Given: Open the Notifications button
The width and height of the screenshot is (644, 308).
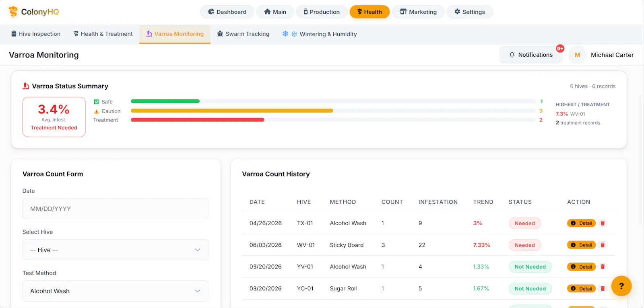Looking at the screenshot, I should [x=531, y=55].
